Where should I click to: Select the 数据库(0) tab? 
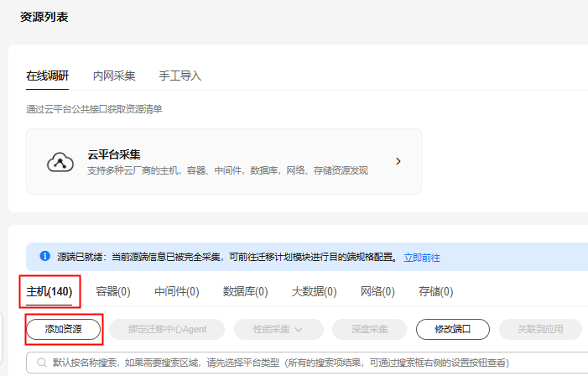(x=245, y=291)
